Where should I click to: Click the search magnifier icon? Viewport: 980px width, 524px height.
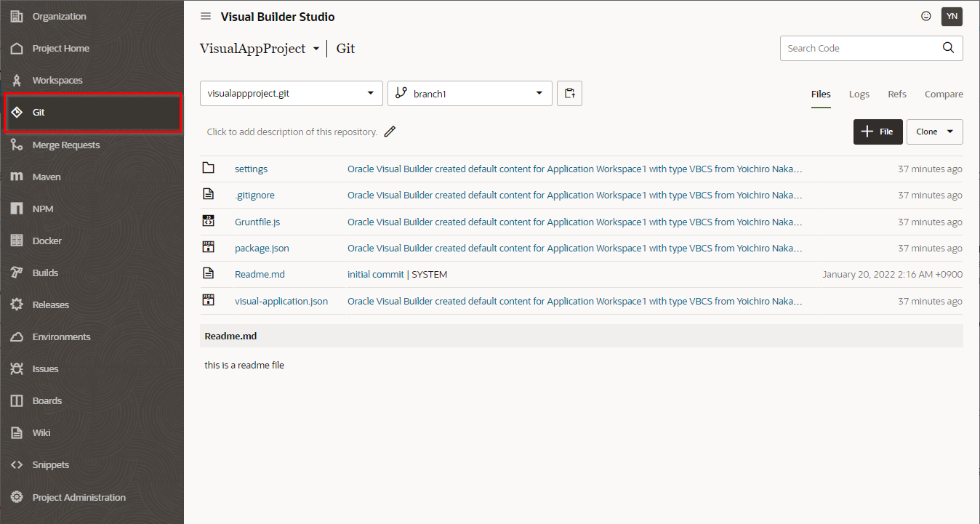click(948, 48)
